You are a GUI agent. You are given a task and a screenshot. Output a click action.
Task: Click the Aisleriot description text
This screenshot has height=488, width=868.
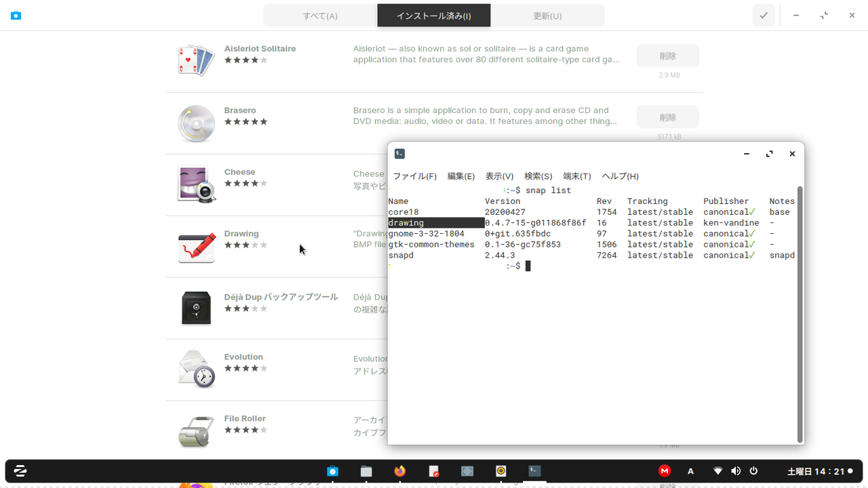[486, 54]
